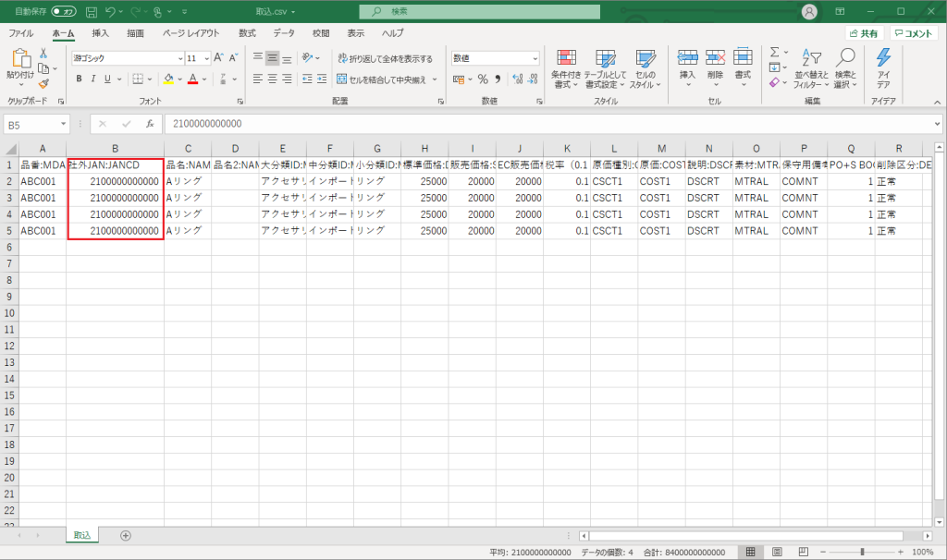Click the AutoSum sigma icon
The width and height of the screenshot is (947, 560).
tap(774, 53)
